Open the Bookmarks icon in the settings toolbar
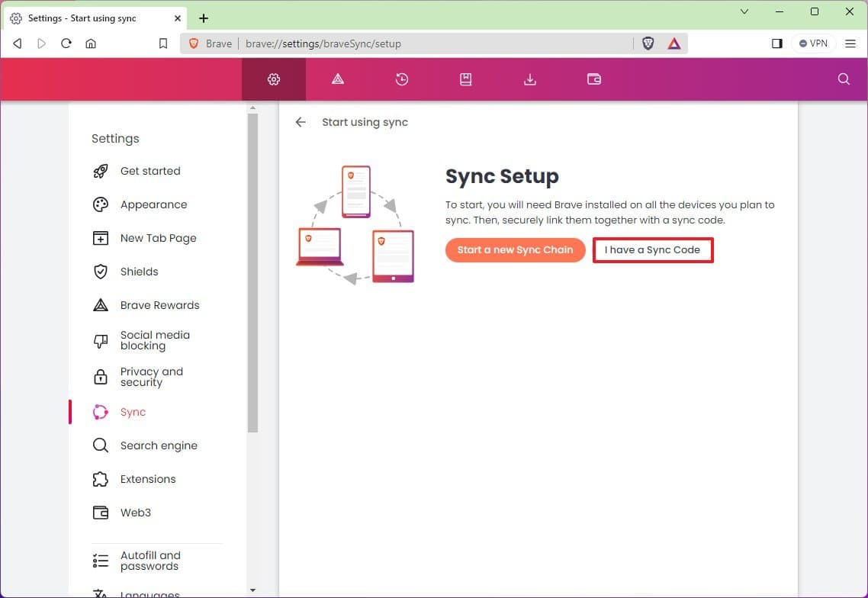The height and width of the screenshot is (598, 868). point(465,79)
